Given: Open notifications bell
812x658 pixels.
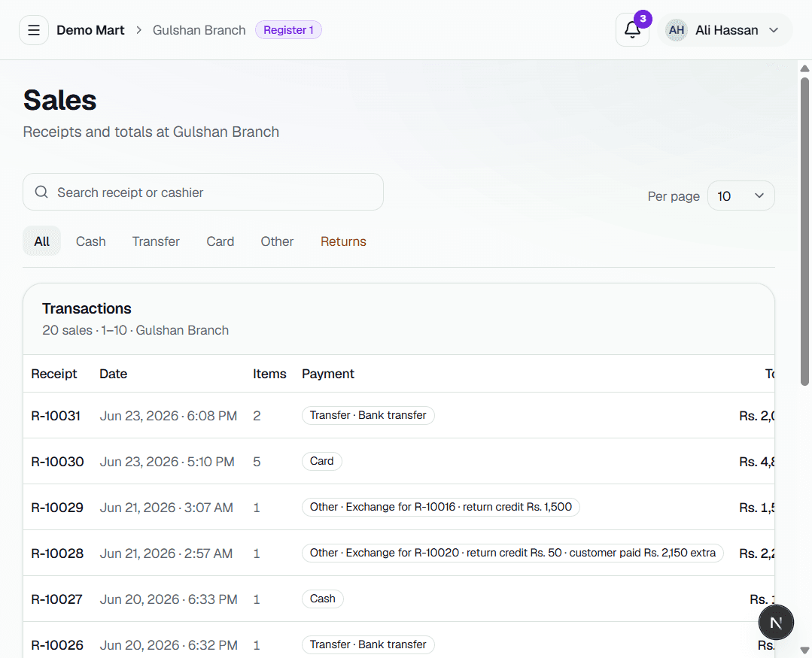Looking at the screenshot, I should 632,30.
